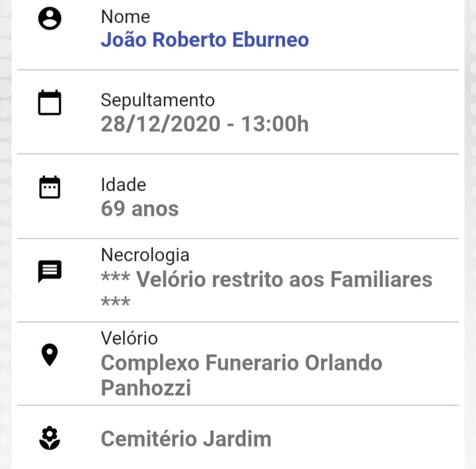The height and width of the screenshot is (469, 476).
Task: Click the Necrologia field label
Action: tap(145, 255)
